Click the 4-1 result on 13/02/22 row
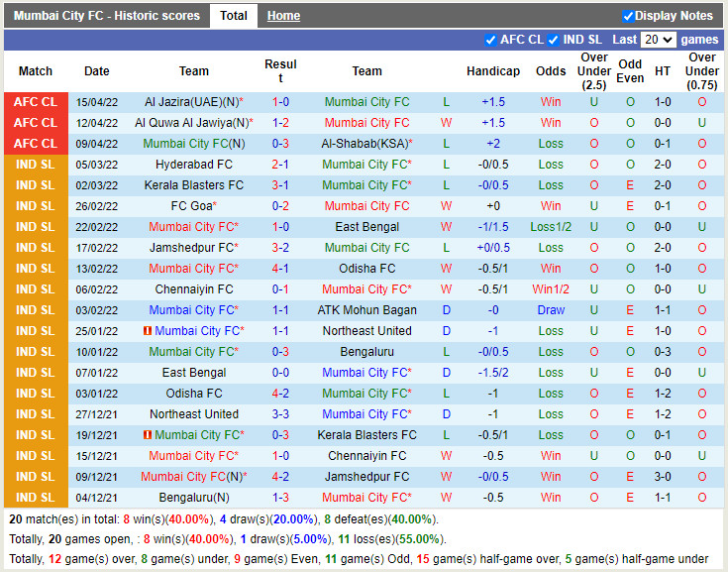 (x=280, y=269)
